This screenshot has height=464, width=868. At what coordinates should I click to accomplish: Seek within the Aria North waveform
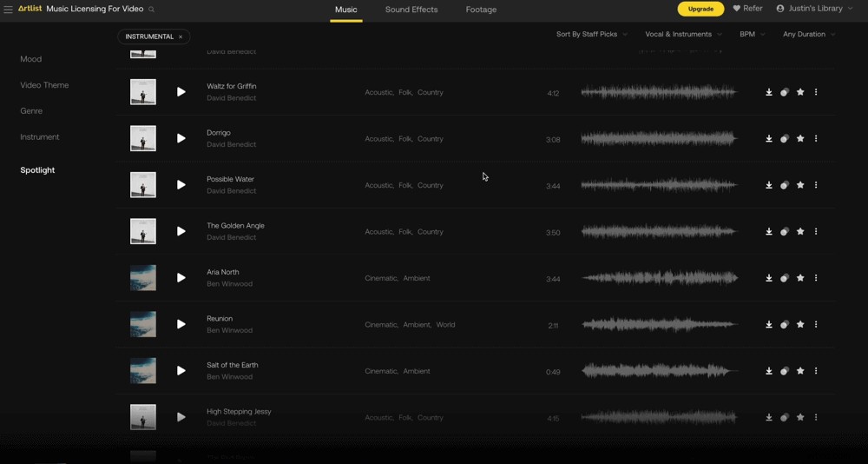coord(660,278)
